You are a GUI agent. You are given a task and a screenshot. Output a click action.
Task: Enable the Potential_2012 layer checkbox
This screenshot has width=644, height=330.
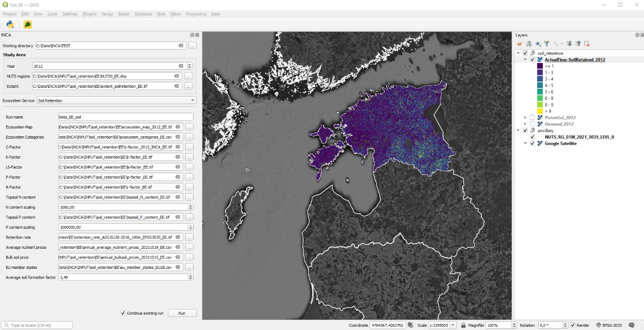532,118
